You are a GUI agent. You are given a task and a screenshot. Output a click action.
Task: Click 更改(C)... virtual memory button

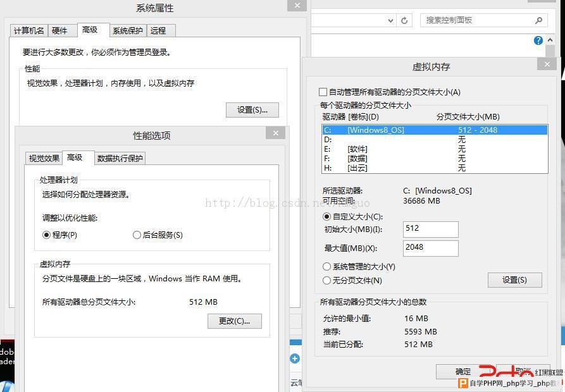click(235, 321)
